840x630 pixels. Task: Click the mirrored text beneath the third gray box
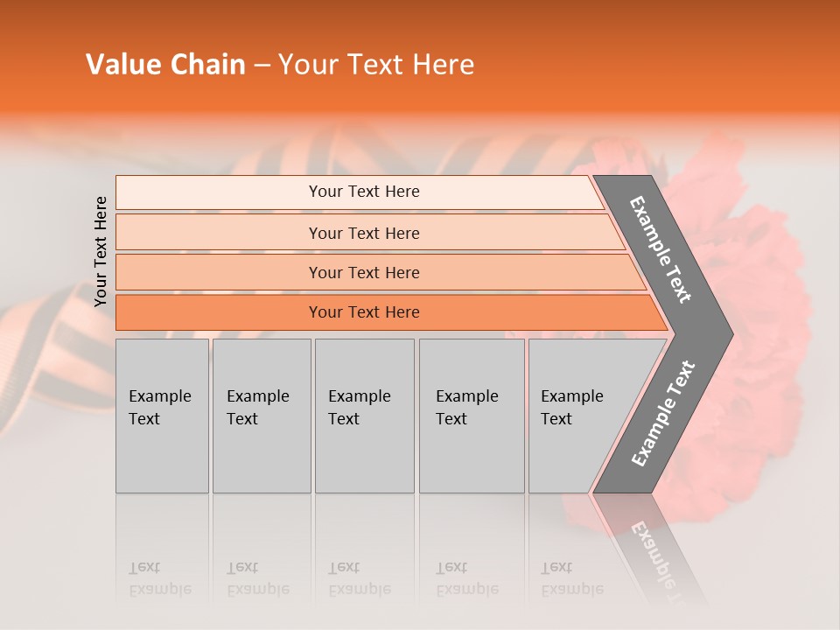[x=359, y=579]
